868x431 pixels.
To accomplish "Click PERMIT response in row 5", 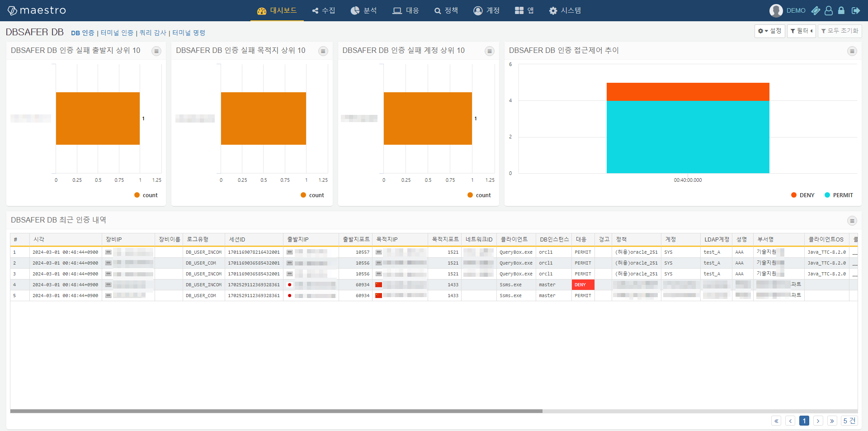I will point(583,295).
